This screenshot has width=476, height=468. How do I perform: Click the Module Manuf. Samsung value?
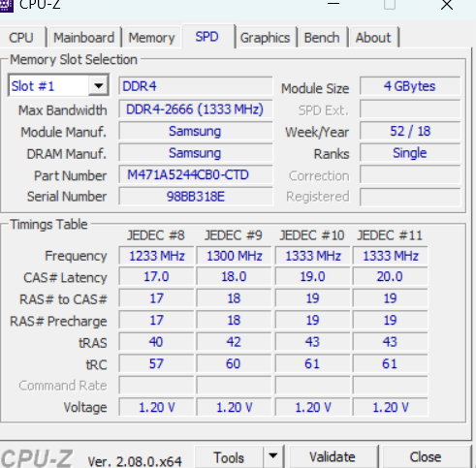196,131
